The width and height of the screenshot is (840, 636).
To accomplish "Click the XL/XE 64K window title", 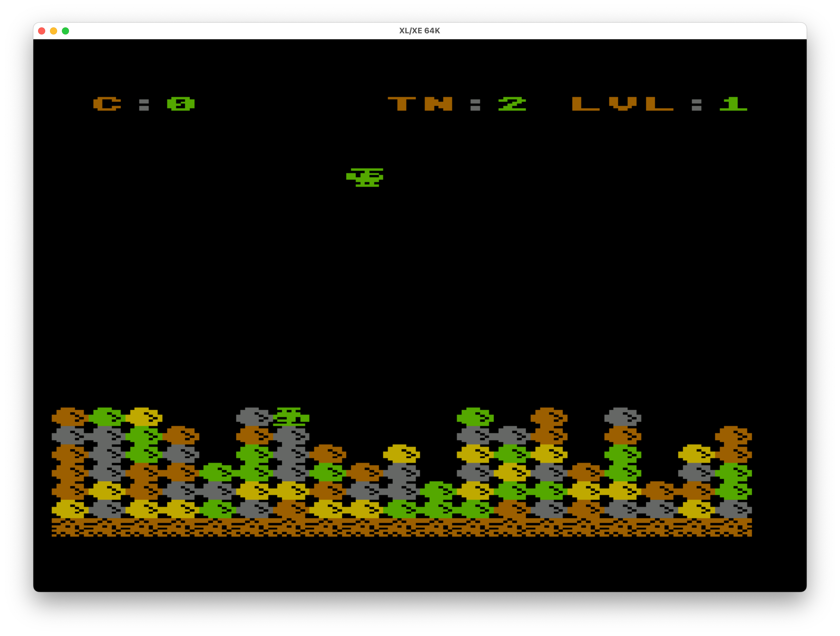I will click(x=419, y=31).
